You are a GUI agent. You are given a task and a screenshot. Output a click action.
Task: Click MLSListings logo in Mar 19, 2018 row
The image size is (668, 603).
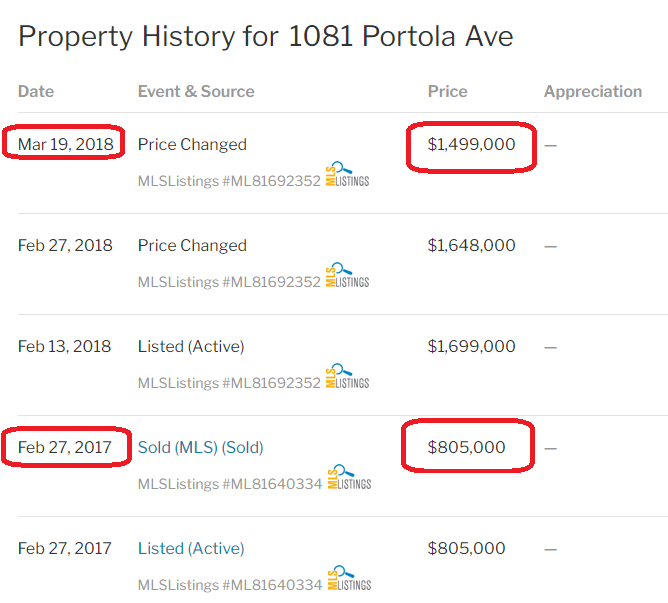coord(347,175)
